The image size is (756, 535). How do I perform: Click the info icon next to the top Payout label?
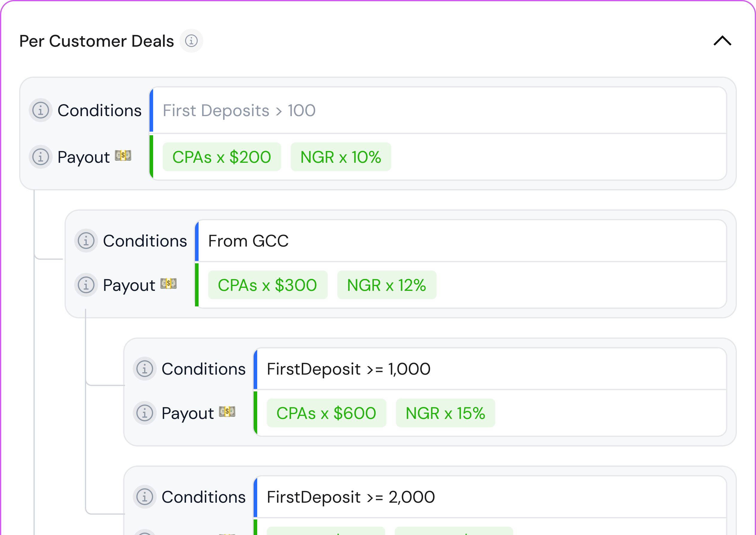[40, 157]
